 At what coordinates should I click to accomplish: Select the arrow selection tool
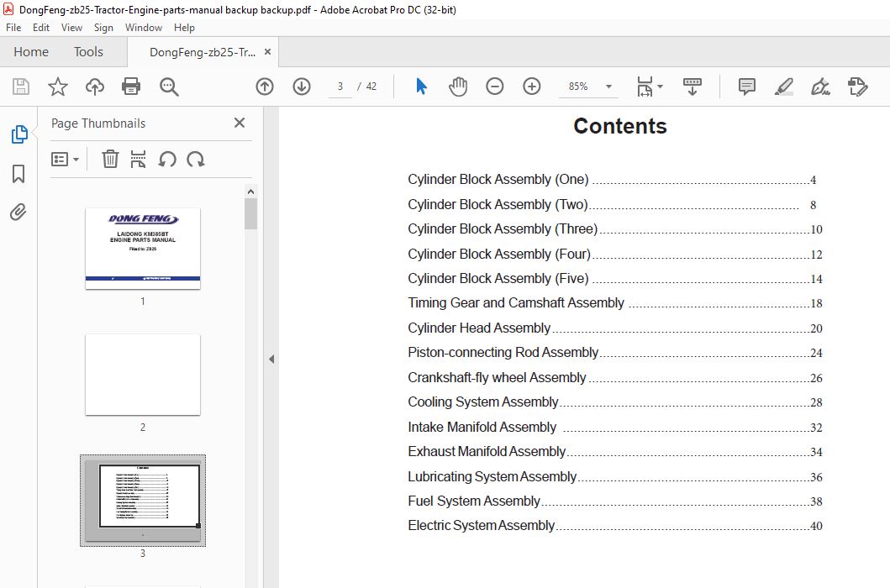tap(421, 87)
